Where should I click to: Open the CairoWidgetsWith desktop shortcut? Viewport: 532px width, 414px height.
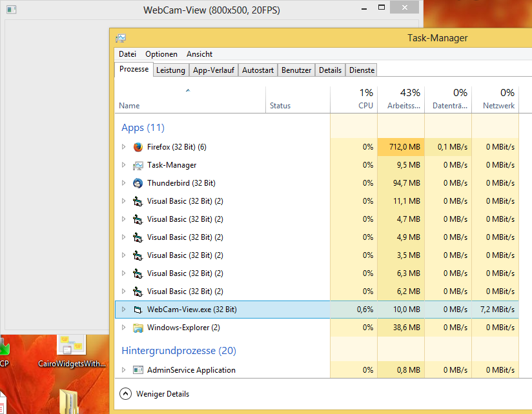(70, 345)
